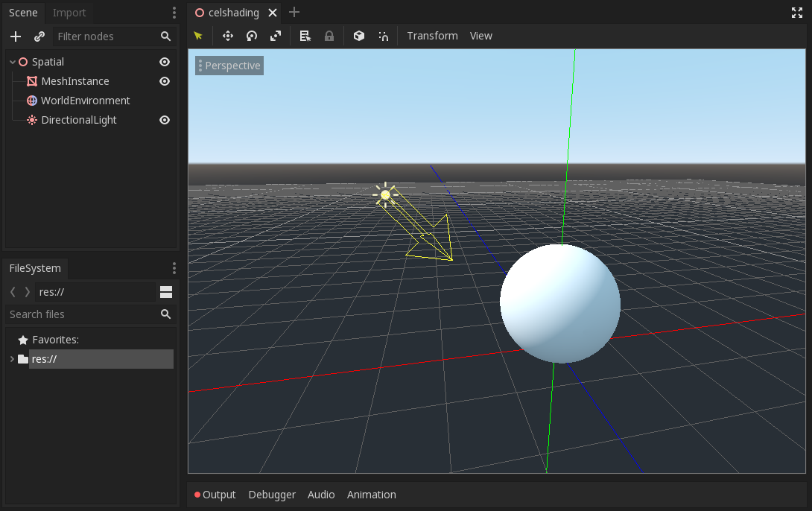Add a new child node
This screenshot has height=511, width=812.
point(15,36)
